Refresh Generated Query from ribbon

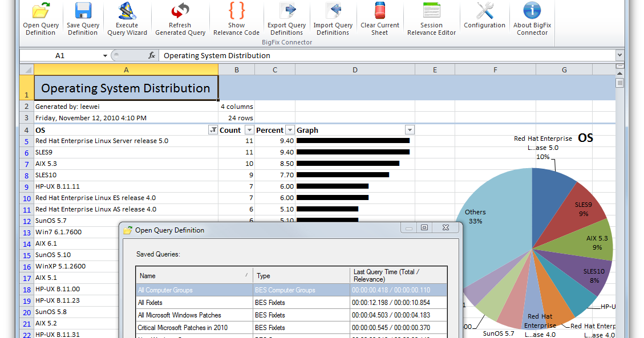pos(180,19)
